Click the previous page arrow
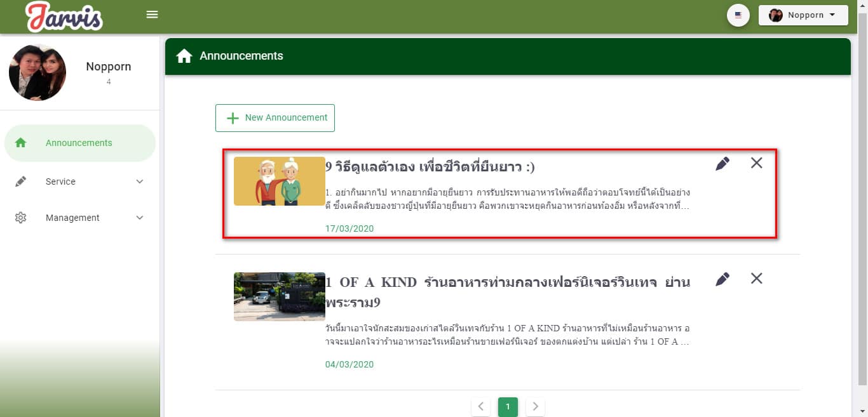The height and width of the screenshot is (417, 868). (480, 406)
